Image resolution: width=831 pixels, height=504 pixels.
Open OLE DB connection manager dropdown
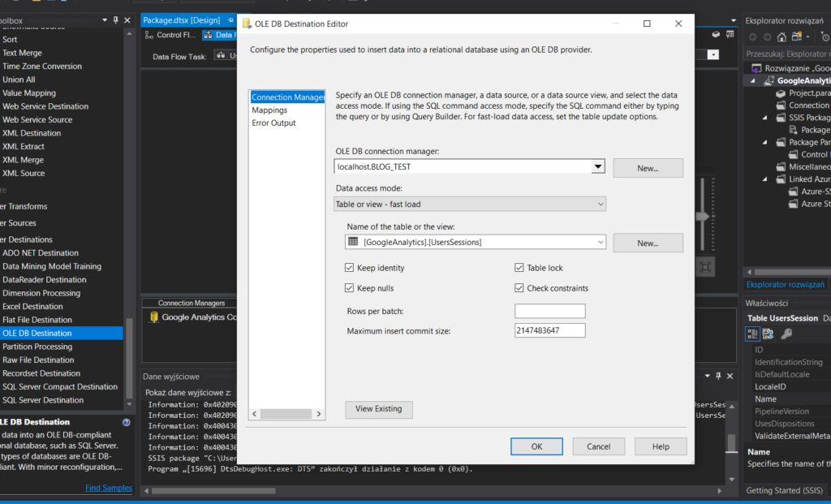coord(598,166)
